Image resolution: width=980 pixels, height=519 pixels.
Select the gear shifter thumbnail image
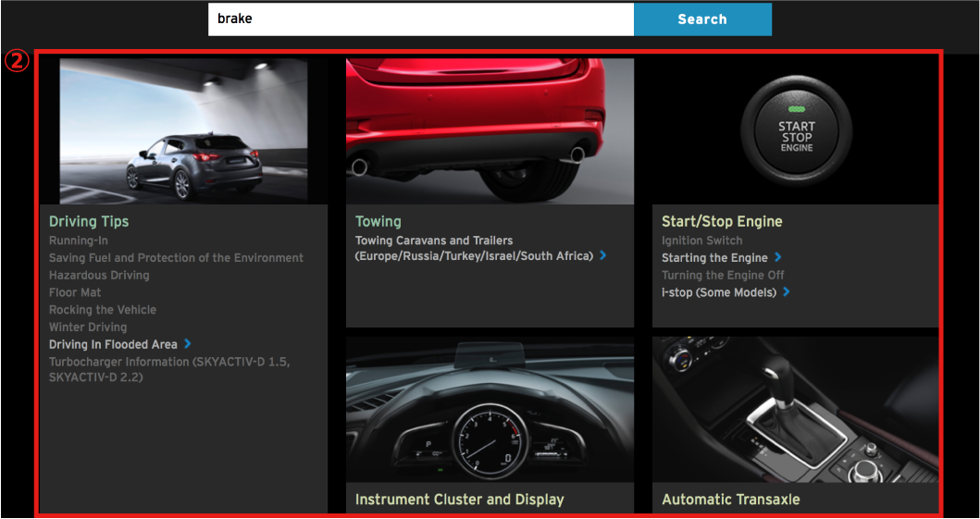795,410
